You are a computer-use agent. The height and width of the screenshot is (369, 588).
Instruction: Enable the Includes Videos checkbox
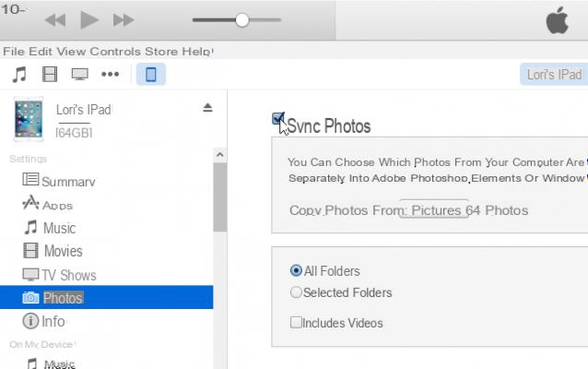tap(296, 322)
